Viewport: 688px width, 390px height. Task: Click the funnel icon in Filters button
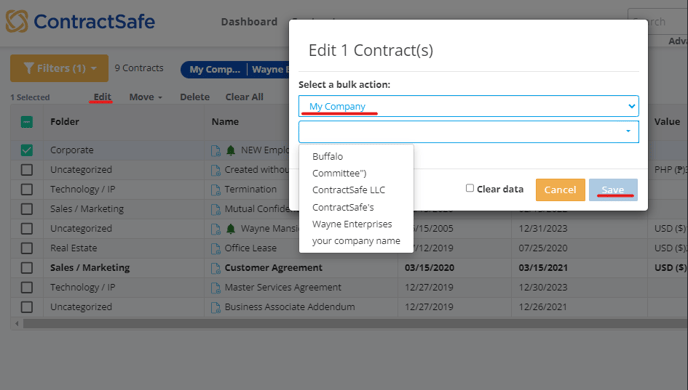[29, 68]
